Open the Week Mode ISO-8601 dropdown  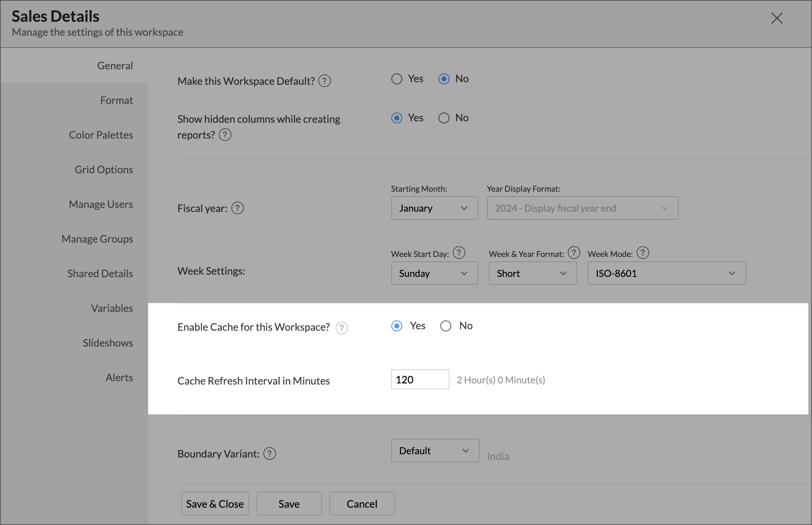coord(666,273)
